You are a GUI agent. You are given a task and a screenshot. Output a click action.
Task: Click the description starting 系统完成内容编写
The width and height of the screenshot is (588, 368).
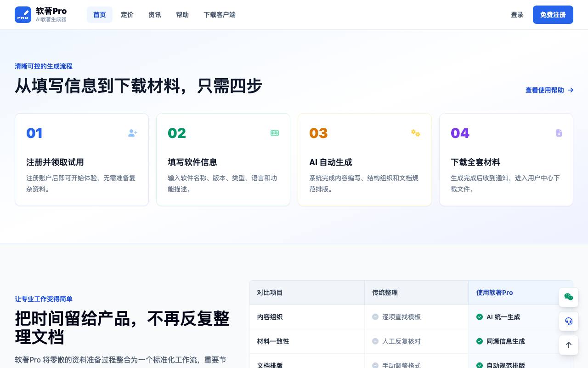[x=364, y=184]
